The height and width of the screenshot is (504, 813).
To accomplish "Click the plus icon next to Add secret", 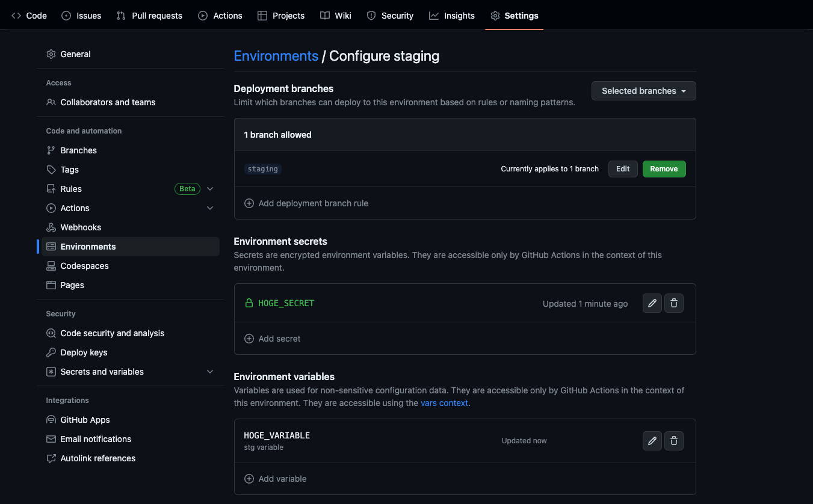I will click(x=249, y=338).
